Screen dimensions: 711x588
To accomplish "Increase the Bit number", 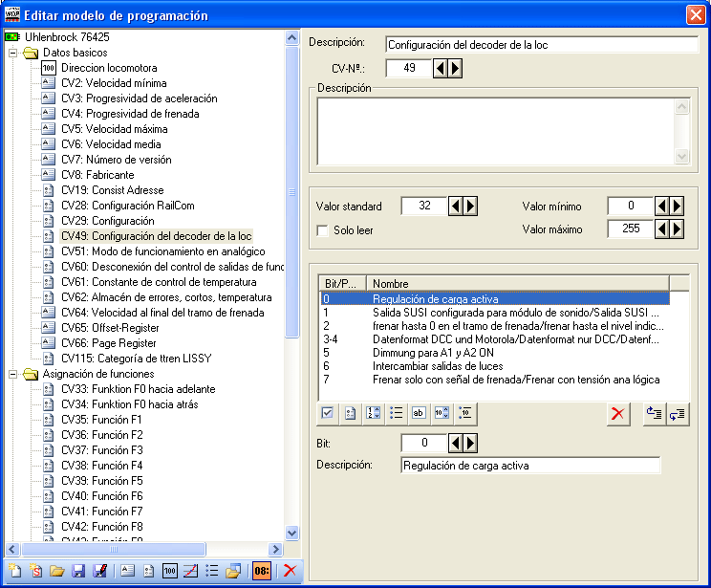I will (x=470, y=443).
